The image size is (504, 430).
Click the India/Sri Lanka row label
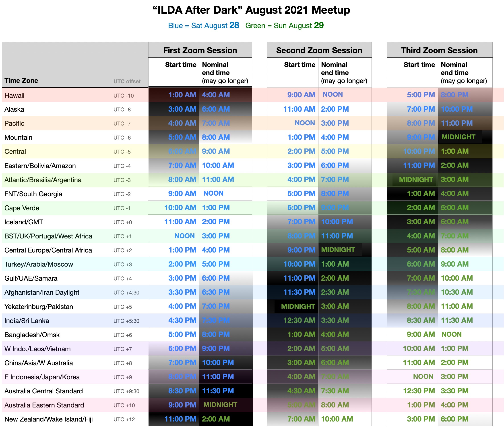(27, 321)
